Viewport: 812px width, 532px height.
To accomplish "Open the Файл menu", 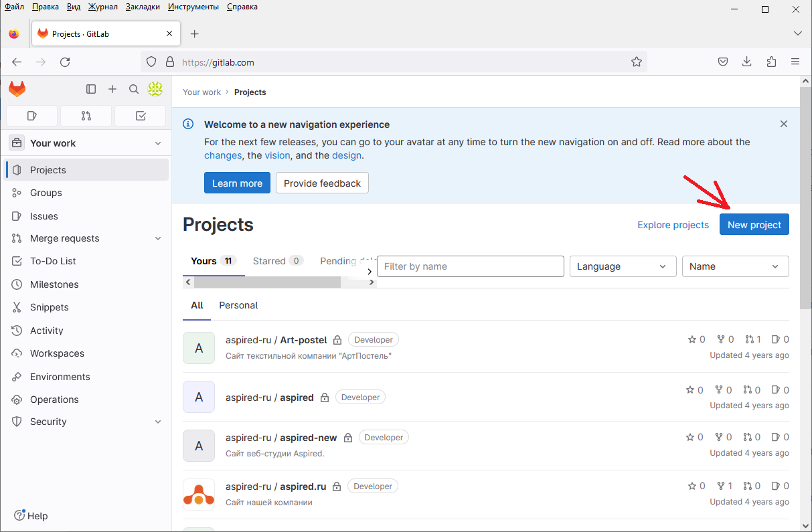I will tap(14, 7).
